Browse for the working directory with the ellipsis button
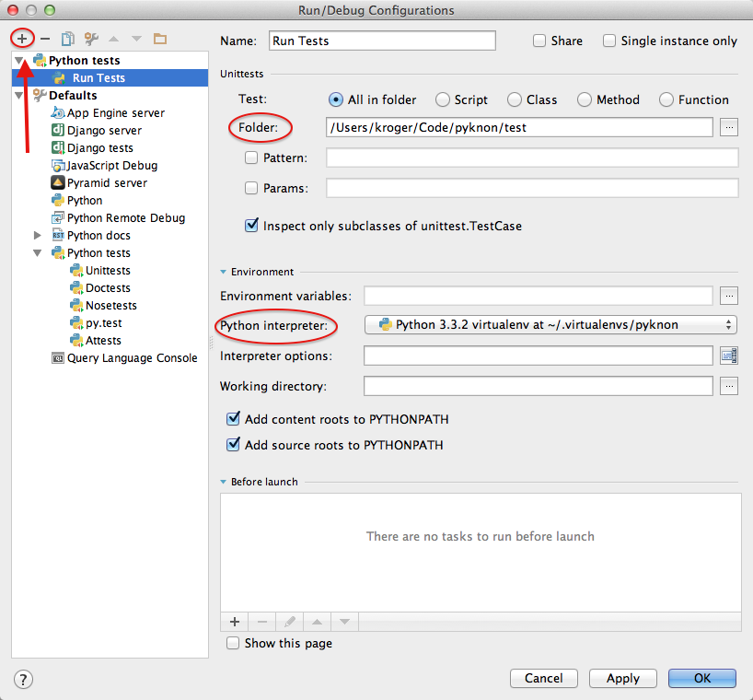 [728, 386]
